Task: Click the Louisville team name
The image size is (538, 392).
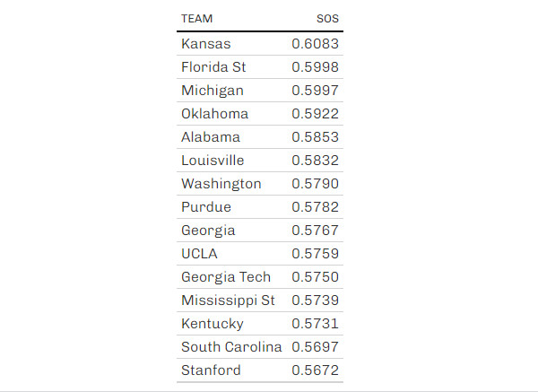Action: [213, 161]
